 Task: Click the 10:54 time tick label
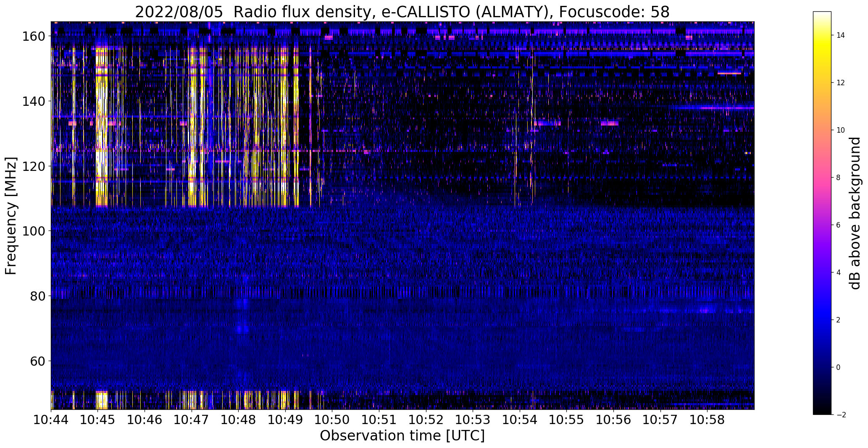520,419
